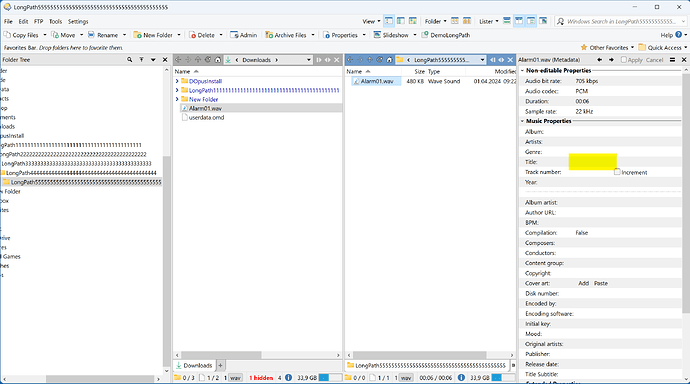This screenshot has width=690, height=384.
Task: Open the FTP menu
Action: coord(39,21)
